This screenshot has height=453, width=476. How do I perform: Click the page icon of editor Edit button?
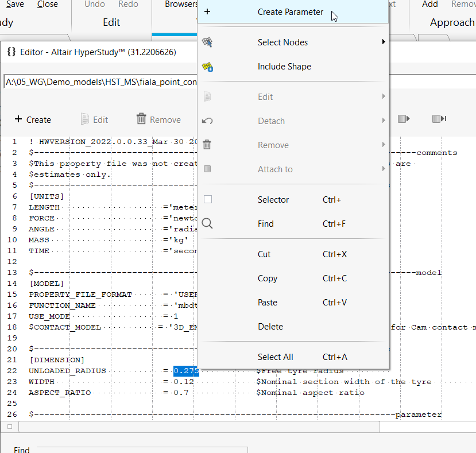click(x=85, y=119)
